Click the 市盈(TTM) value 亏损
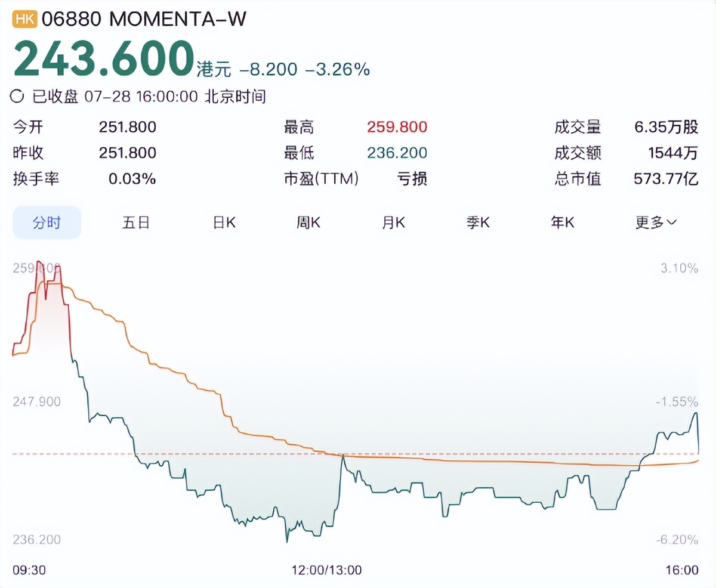 (412, 178)
